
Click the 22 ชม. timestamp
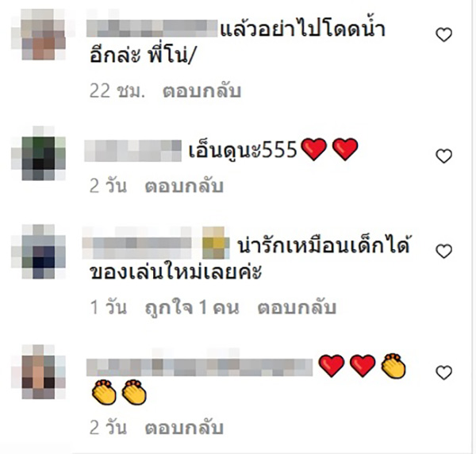point(117,91)
